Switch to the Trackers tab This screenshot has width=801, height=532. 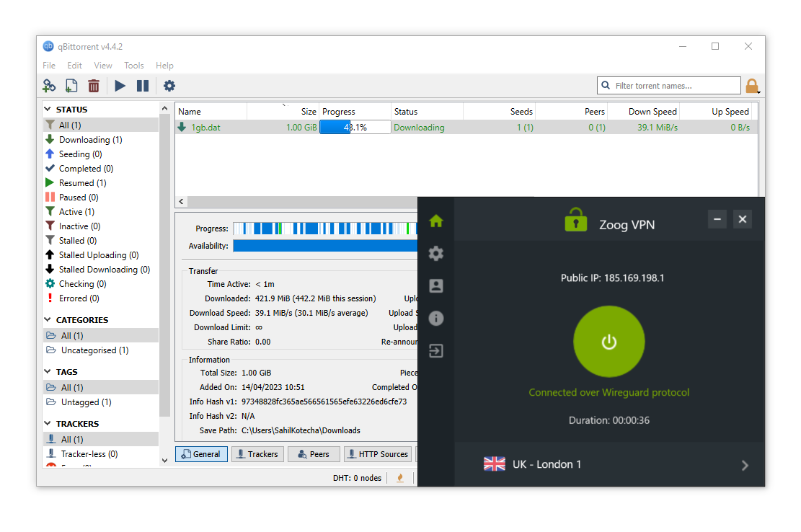click(257, 454)
